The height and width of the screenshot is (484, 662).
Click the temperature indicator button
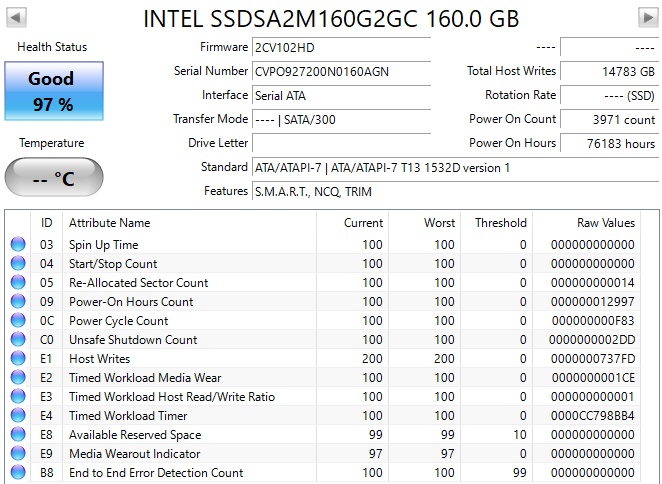[x=54, y=177]
